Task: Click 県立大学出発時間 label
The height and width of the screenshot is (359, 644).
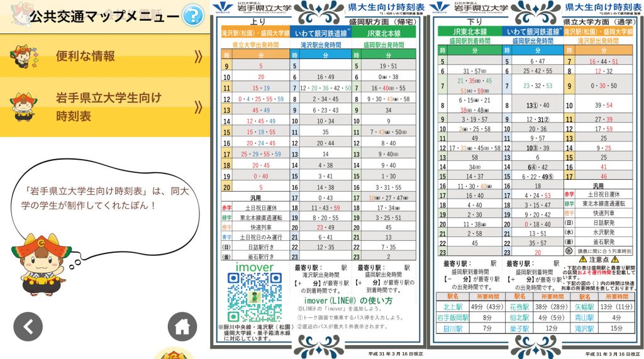Action: pyautogui.click(x=255, y=45)
